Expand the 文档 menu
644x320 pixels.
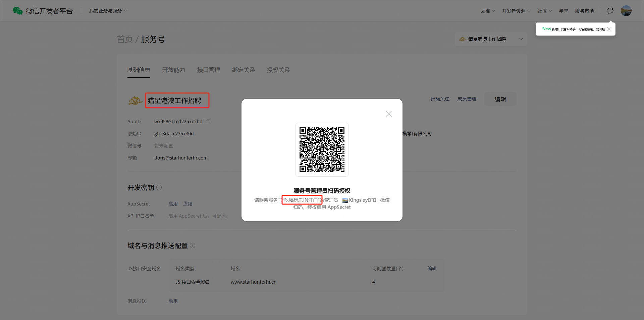(488, 11)
